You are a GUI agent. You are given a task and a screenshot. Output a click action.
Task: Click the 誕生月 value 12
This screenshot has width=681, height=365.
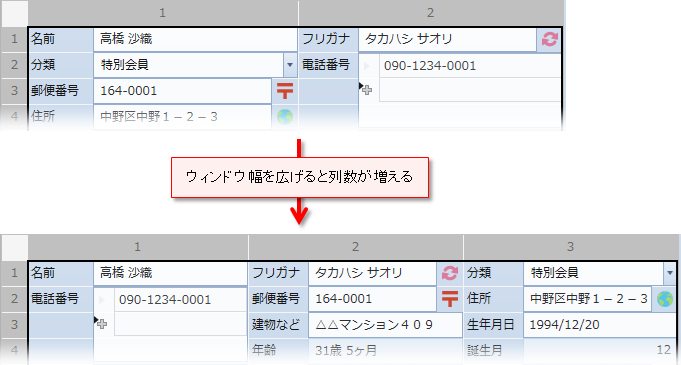(x=663, y=350)
